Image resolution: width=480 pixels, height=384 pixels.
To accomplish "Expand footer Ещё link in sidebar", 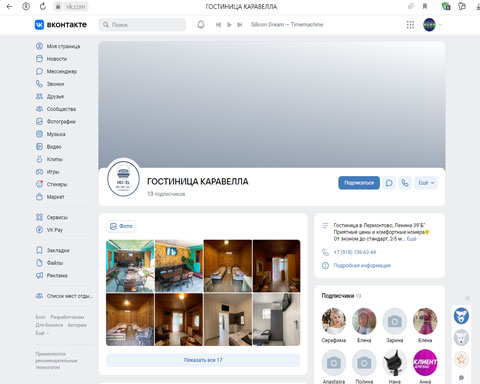I will (x=42, y=333).
